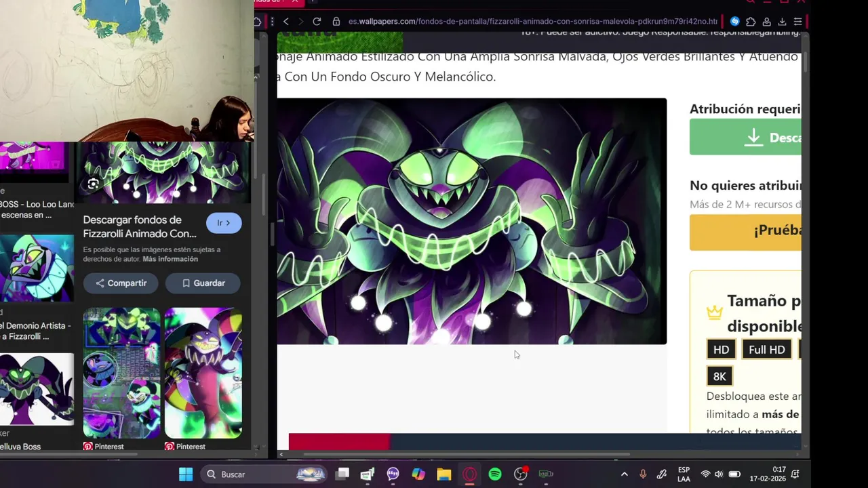Click the Ir button in image panel
The width and height of the screenshot is (868, 488).
click(224, 223)
